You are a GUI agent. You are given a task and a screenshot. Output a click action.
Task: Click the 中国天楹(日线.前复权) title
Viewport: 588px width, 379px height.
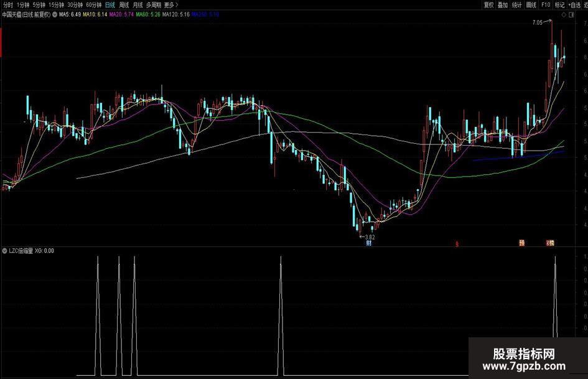(x=26, y=15)
